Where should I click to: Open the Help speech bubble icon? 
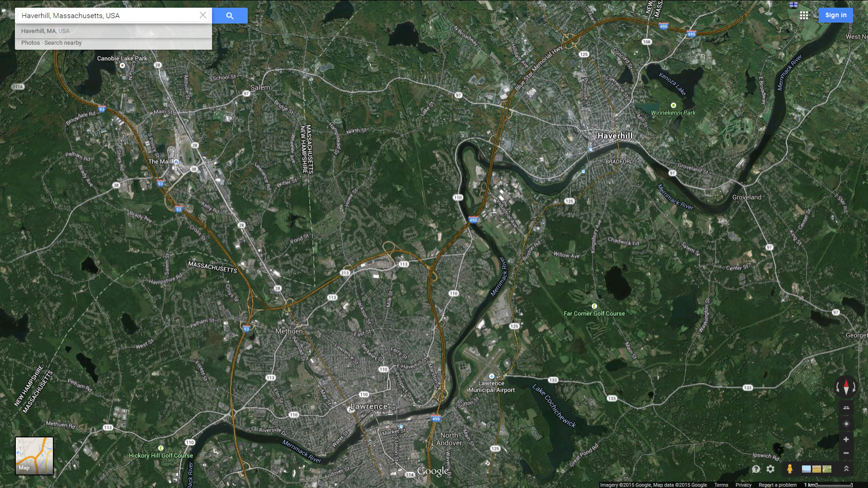click(x=756, y=469)
